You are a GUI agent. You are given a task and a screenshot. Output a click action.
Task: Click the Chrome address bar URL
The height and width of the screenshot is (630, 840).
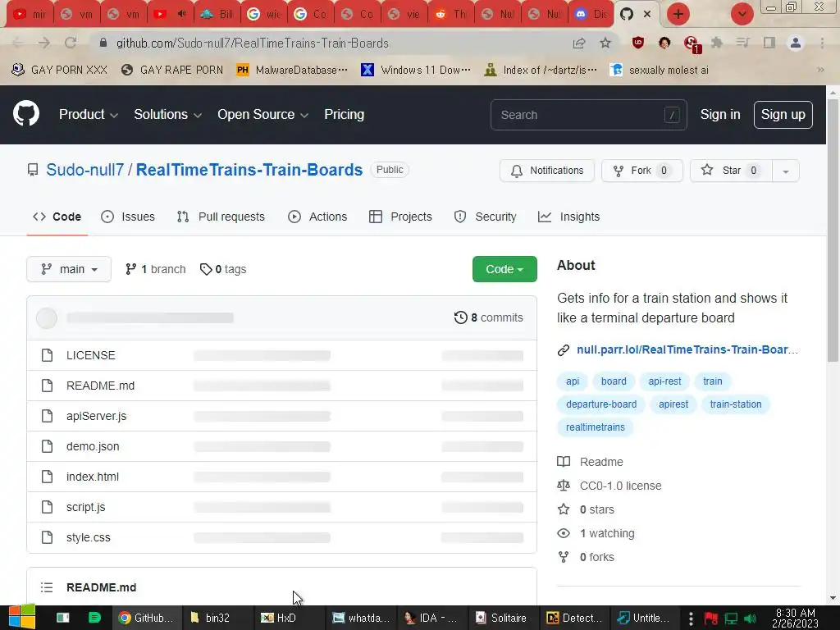(253, 43)
